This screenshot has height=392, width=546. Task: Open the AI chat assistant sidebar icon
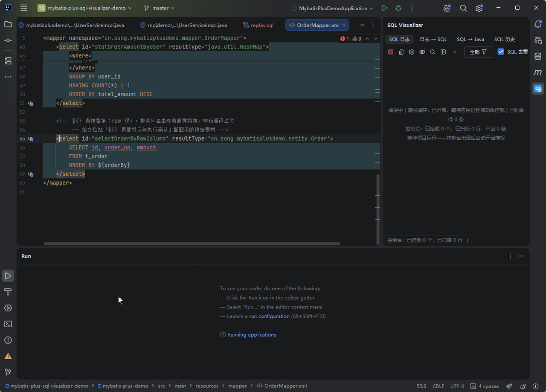[538, 40]
